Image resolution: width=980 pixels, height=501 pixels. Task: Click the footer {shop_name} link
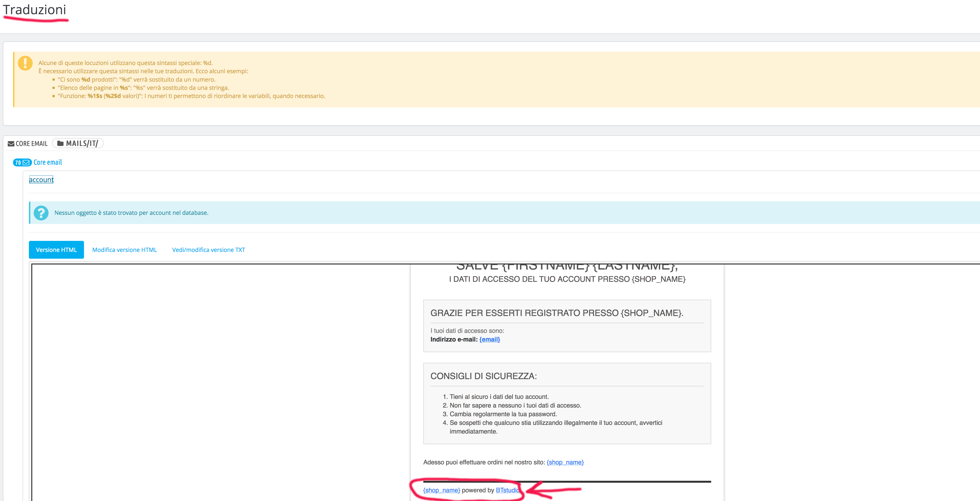point(441,490)
